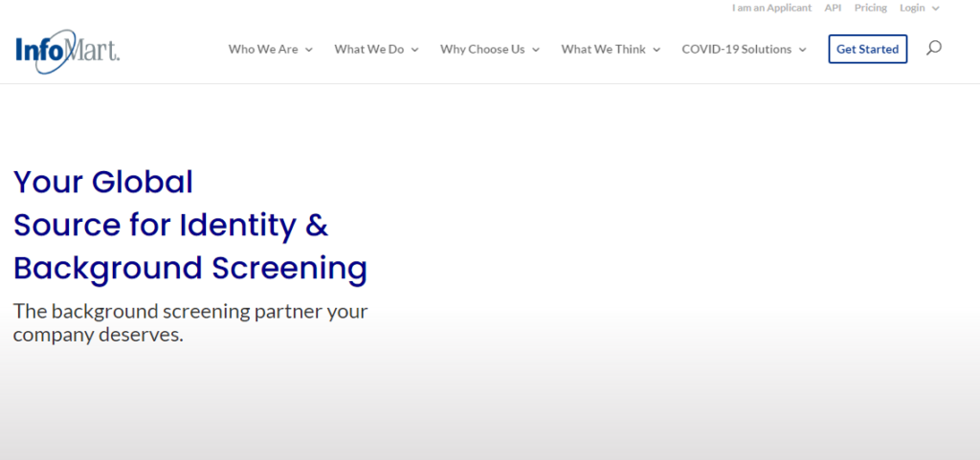Open the Why Choose Us menu
980x460 pixels.
point(482,50)
